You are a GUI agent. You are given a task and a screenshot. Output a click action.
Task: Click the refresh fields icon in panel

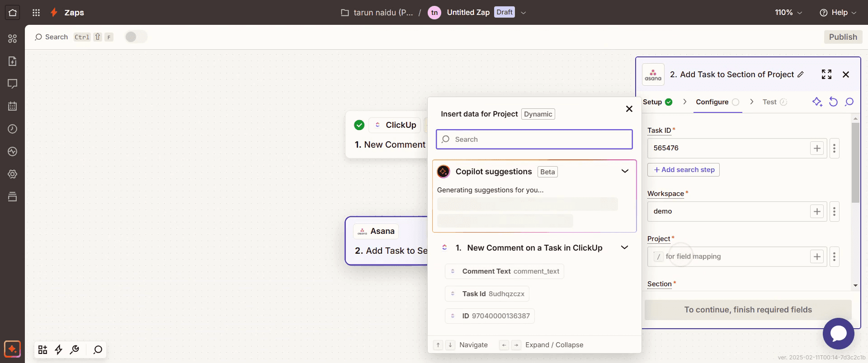pos(833,102)
